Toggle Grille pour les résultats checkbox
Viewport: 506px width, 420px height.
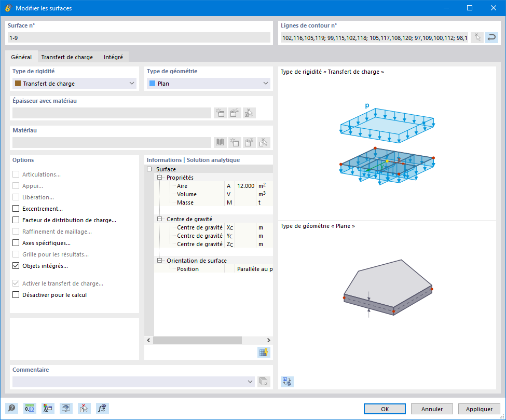pos(16,254)
